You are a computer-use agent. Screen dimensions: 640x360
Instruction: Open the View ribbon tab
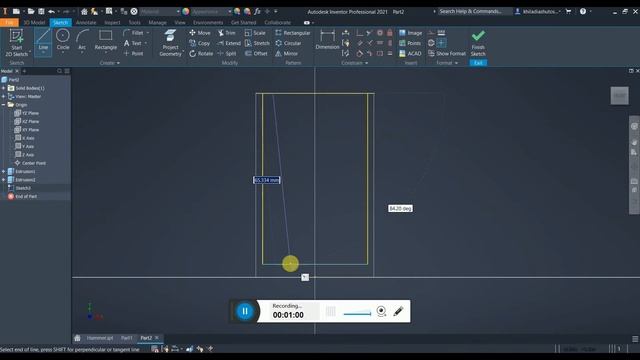(x=180, y=22)
